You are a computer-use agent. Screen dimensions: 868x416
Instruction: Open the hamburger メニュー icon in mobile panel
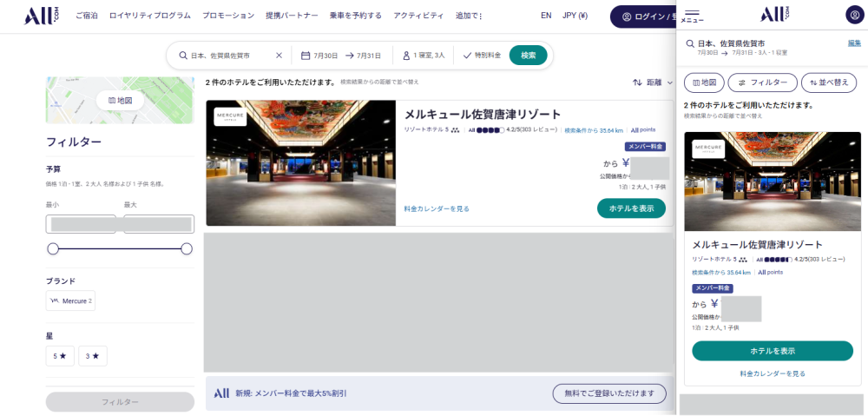[x=692, y=15]
